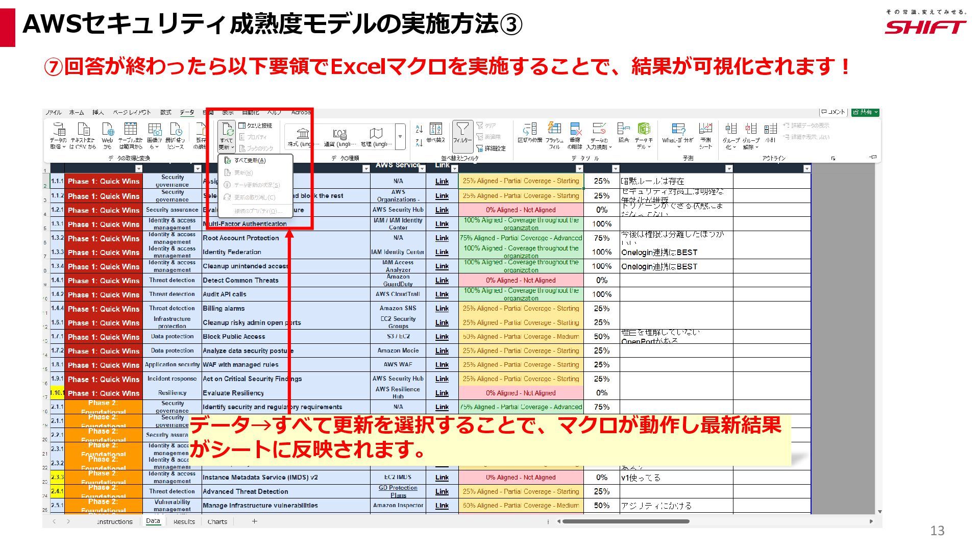Open the ホーム ribbon tab
This screenshot has width=980, height=551.
(x=77, y=112)
